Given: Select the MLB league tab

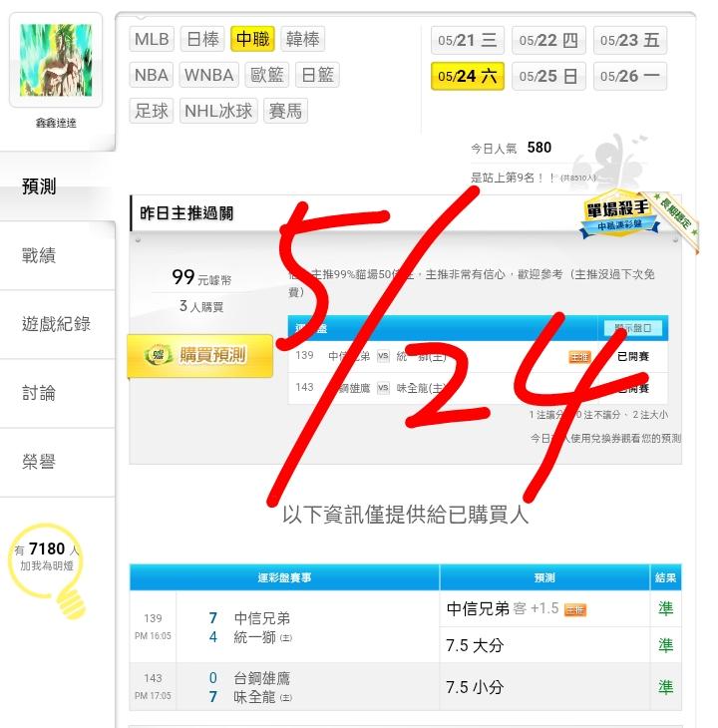Looking at the screenshot, I should (152, 39).
